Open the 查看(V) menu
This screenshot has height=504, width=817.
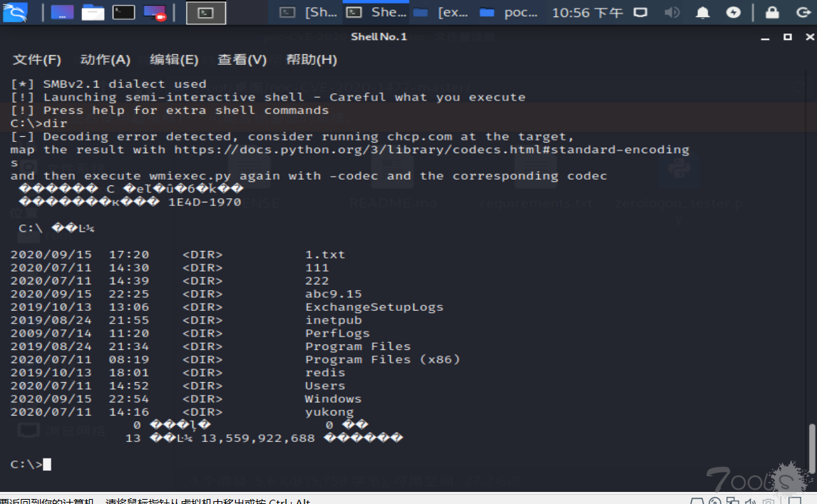(x=242, y=60)
